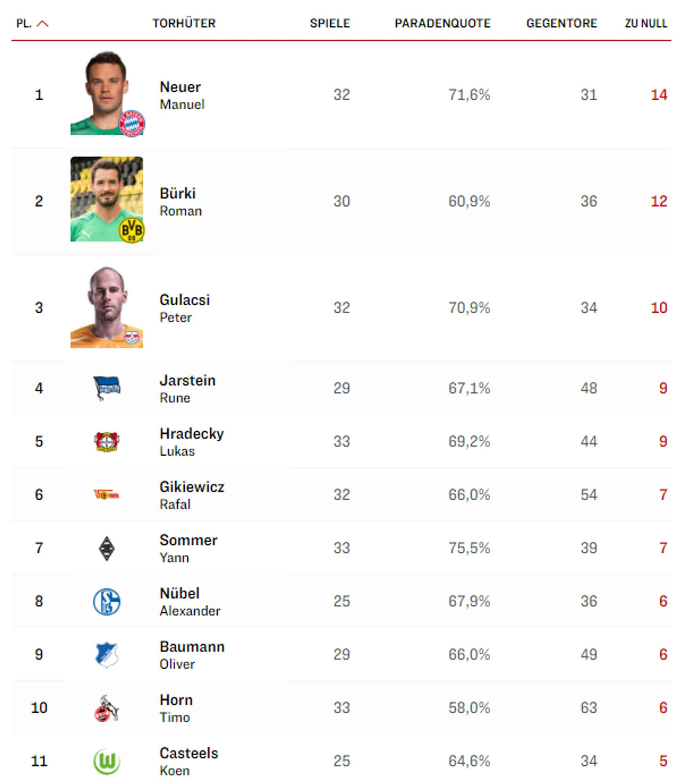
Task: Click the Union Berlin club logo
Action: click(106, 495)
